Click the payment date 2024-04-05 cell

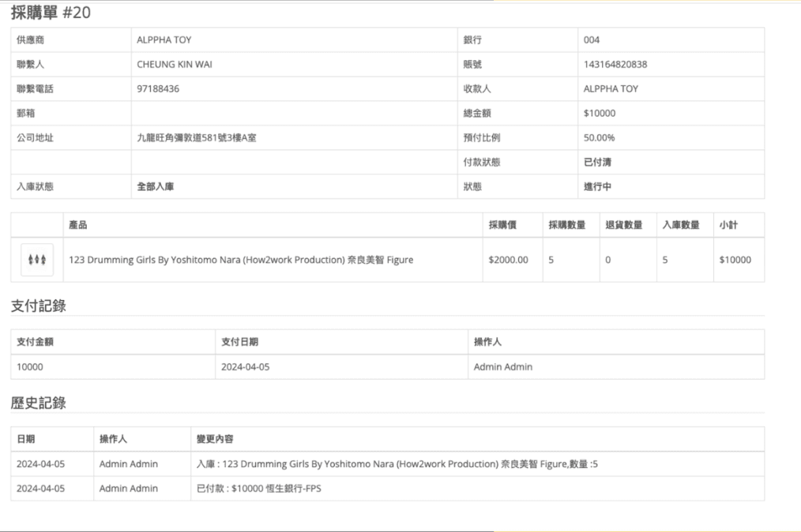pyautogui.click(x=245, y=367)
